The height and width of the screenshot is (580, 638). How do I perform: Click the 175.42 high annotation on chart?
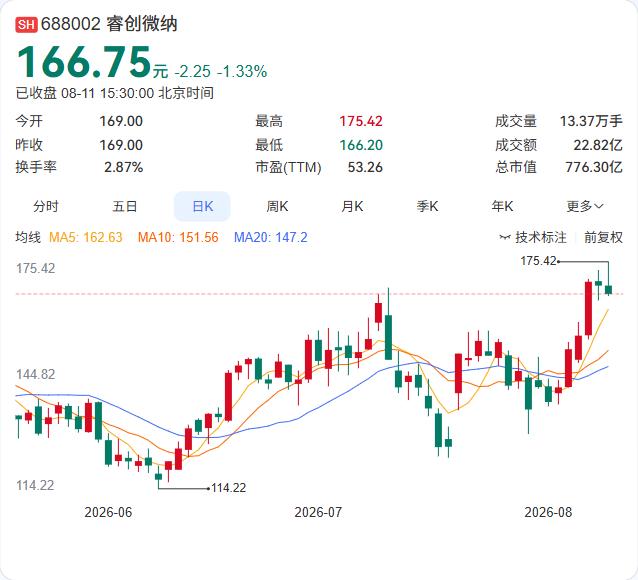click(538, 260)
